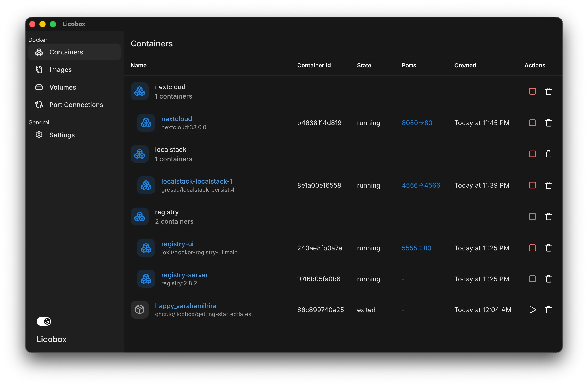Collapse the localstack group row
588x386 pixels.
pyautogui.click(x=170, y=150)
